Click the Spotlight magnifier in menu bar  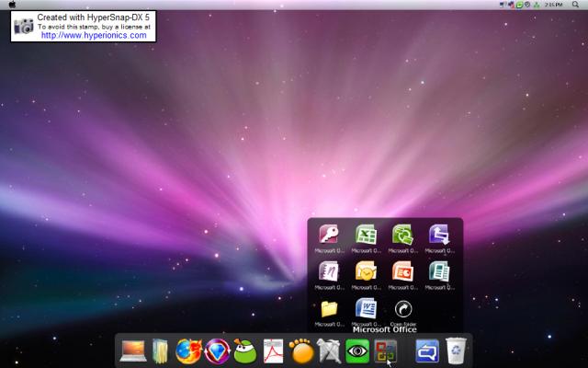576,5
